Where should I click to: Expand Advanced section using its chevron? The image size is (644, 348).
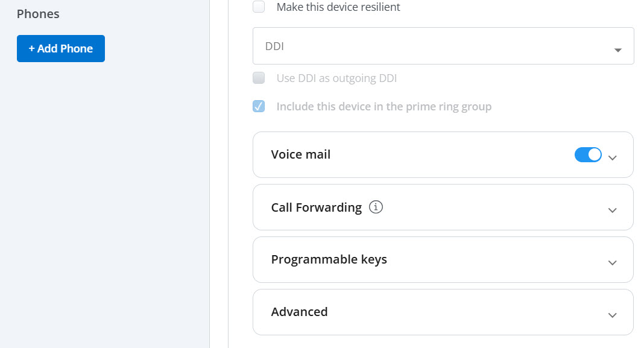tap(613, 315)
